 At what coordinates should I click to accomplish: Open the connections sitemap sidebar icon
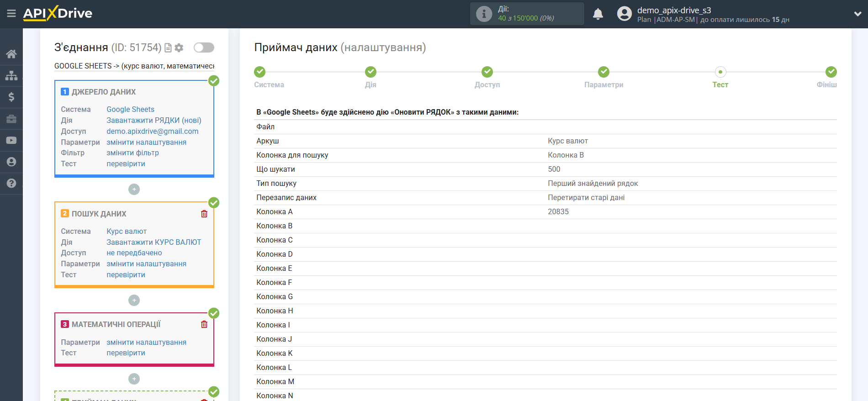(x=11, y=75)
